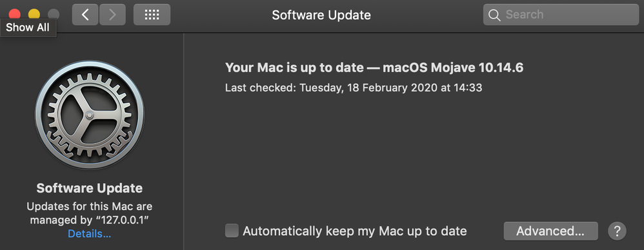Close the window with the red button
644x250 pixels.
[15, 14]
